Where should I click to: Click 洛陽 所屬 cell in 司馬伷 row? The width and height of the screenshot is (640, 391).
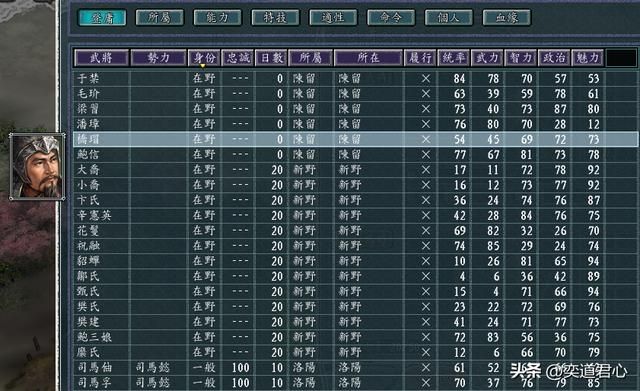tap(304, 368)
